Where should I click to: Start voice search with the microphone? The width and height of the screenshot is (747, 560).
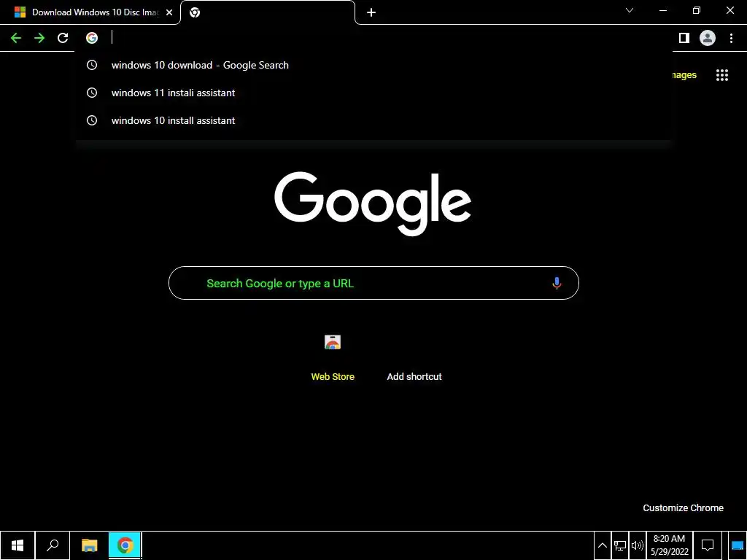pos(557,284)
